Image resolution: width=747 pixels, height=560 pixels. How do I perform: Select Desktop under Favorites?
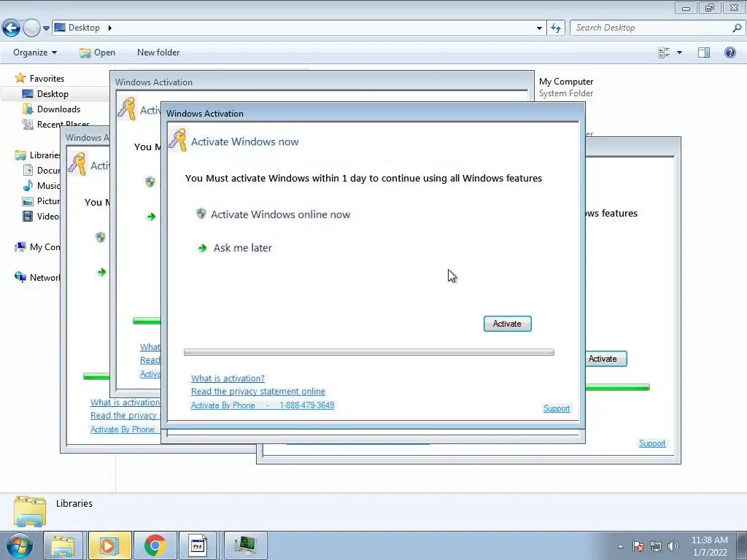pos(53,94)
